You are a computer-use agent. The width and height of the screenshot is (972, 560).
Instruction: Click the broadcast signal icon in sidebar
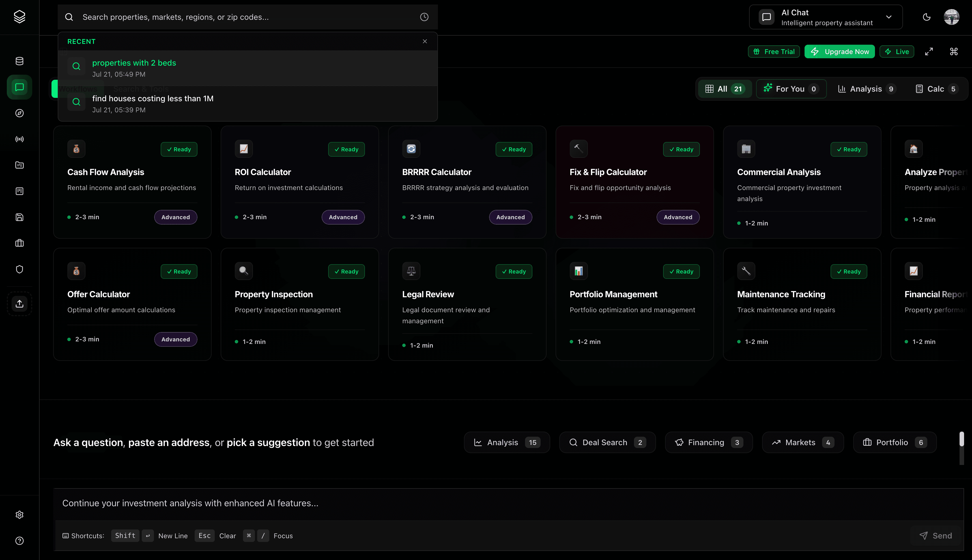point(19,139)
